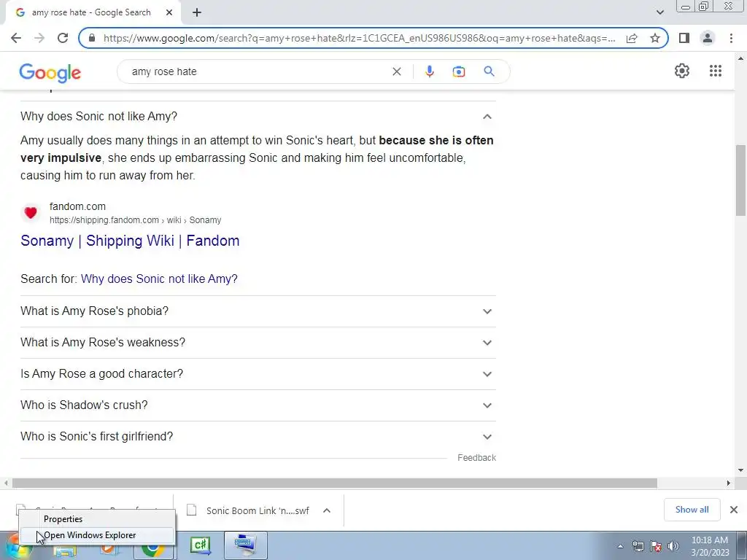Submit search with the magnifier icon
Image resolution: width=747 pixels, height=560 pixels.
pos(489,71)
